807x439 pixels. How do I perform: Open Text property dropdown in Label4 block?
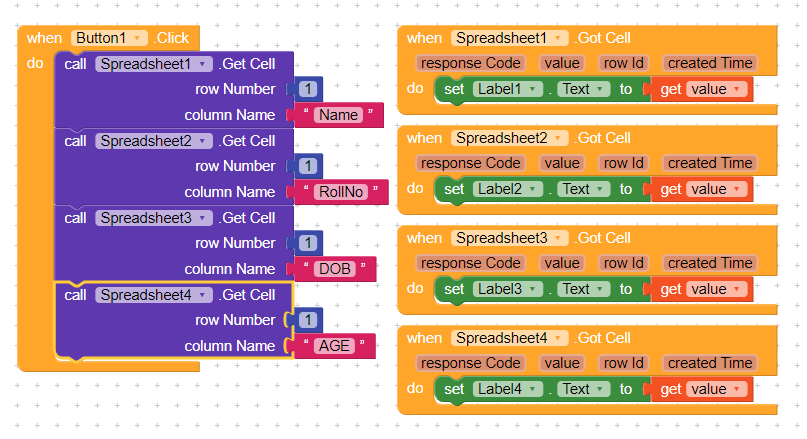tap(583, 389)
